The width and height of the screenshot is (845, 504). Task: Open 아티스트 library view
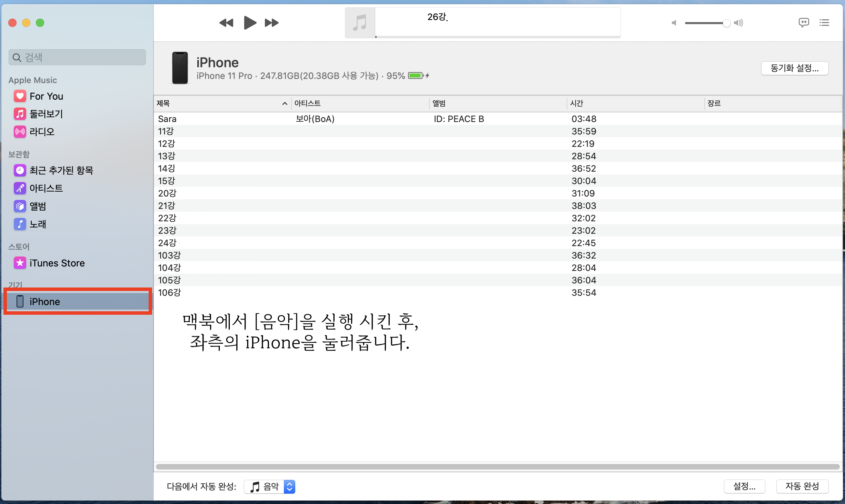pos(46,188)
